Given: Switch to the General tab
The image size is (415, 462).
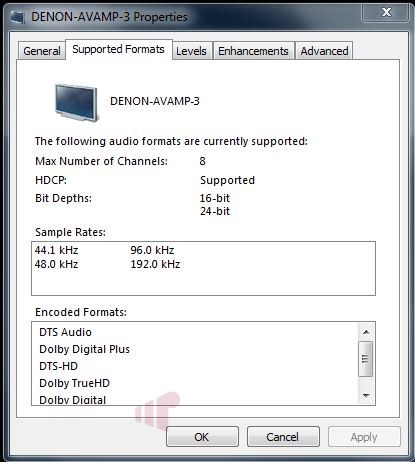Looking at the screenshot, I should point(42,51).
